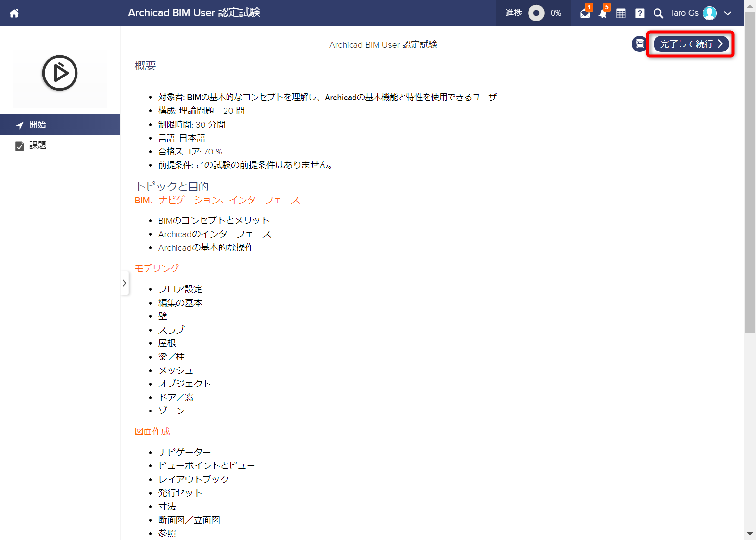Click the centered Archicad BIM User 認定試験 page title
Viewport: 756px width, 540px height.
tap(383, 45)
